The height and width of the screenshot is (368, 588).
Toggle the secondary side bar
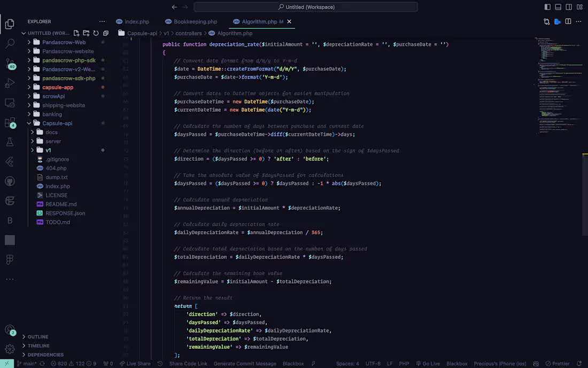[x=569, y=7]
